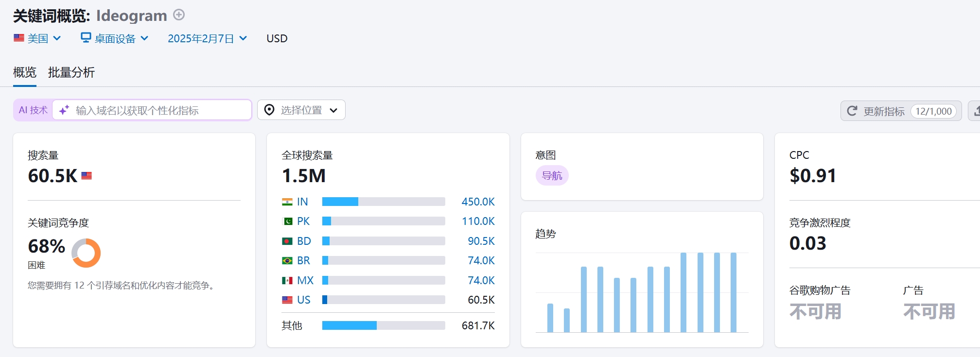Screen dimensions: 980x357
Task: Click 不可用 under 谷歌购物广告
Action: coord(815,312)
